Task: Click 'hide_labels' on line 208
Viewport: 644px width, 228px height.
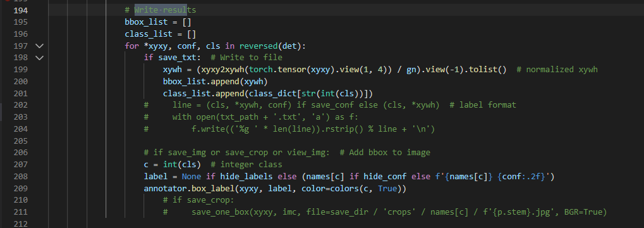Action: pyautogui.click(x=246, y=177)
